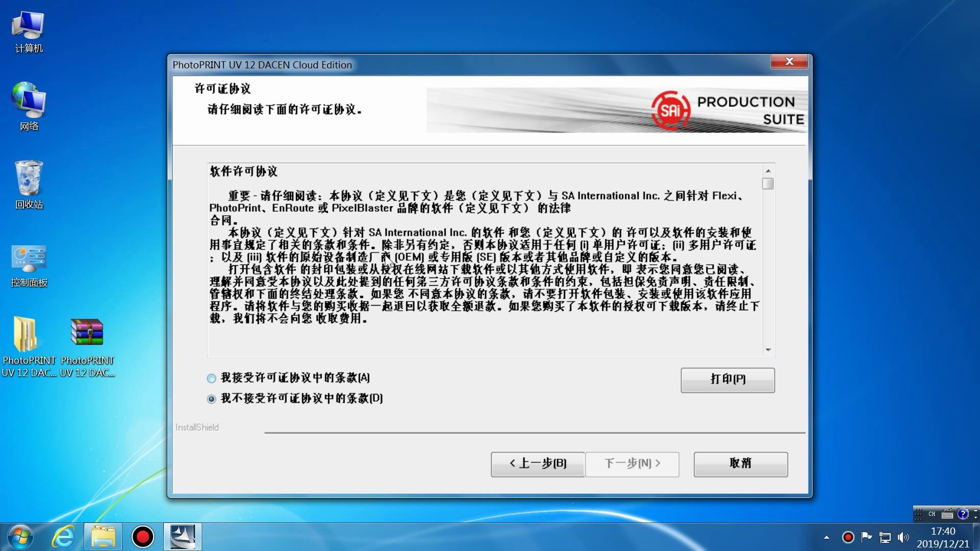Click the language bar help icon
The image size is (980, 551).
[x=963, y=514]
